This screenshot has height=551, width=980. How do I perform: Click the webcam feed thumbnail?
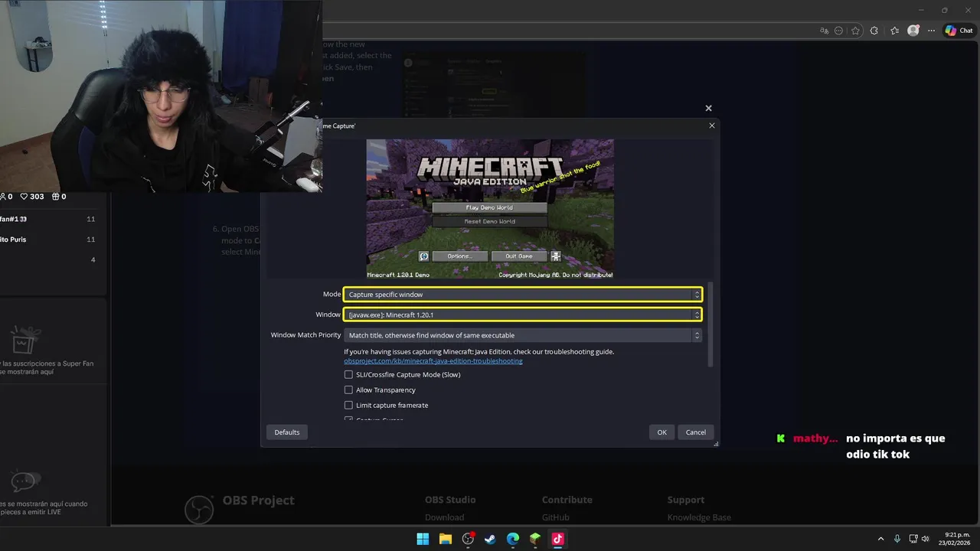pos(161,96)
